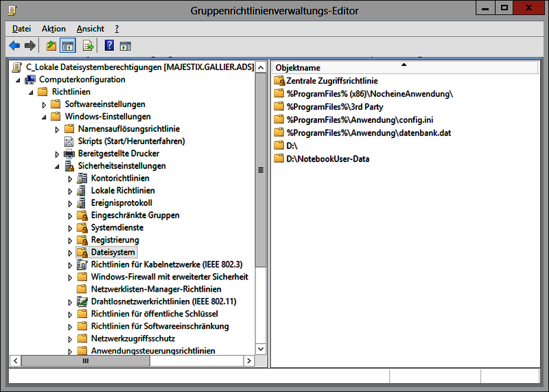Expand the Lokale Richtlinien node
This screenshot has width=549, height=392.
[x=70, y=192]
